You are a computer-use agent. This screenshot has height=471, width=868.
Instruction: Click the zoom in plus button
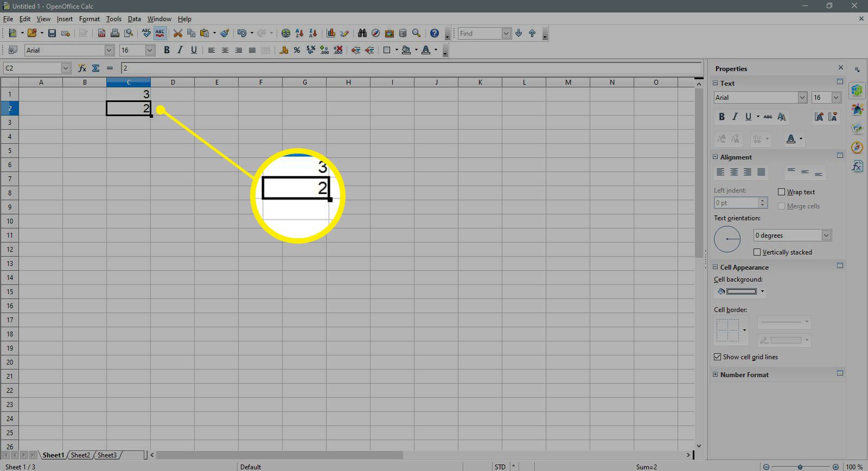835,467
